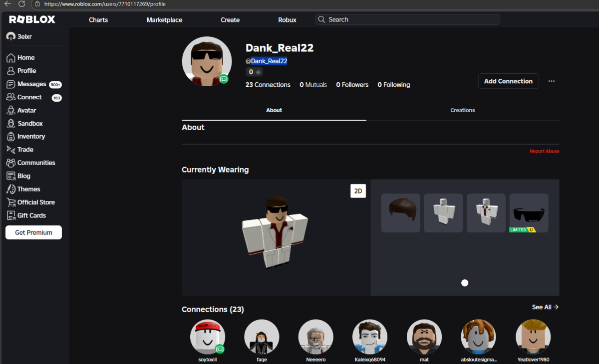The width and height of the screenshot is (599, 364).
Task: Toggle the 2D avatar view button
Action: tap(358, 191)
